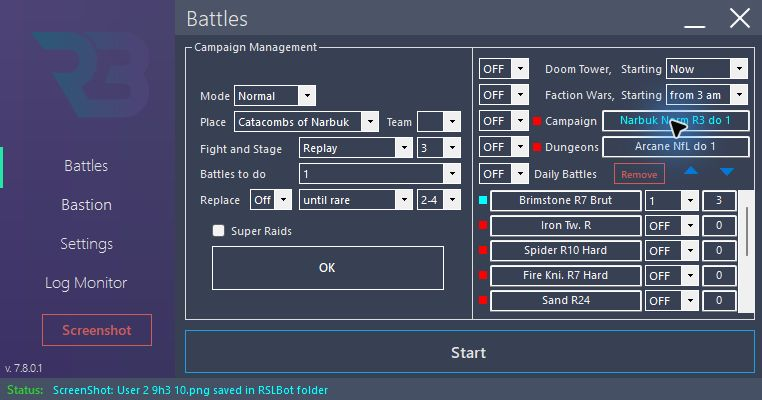762x400 pixels.
Task: Move selected battle up with blue arrow
Action: tap(691, 171)
